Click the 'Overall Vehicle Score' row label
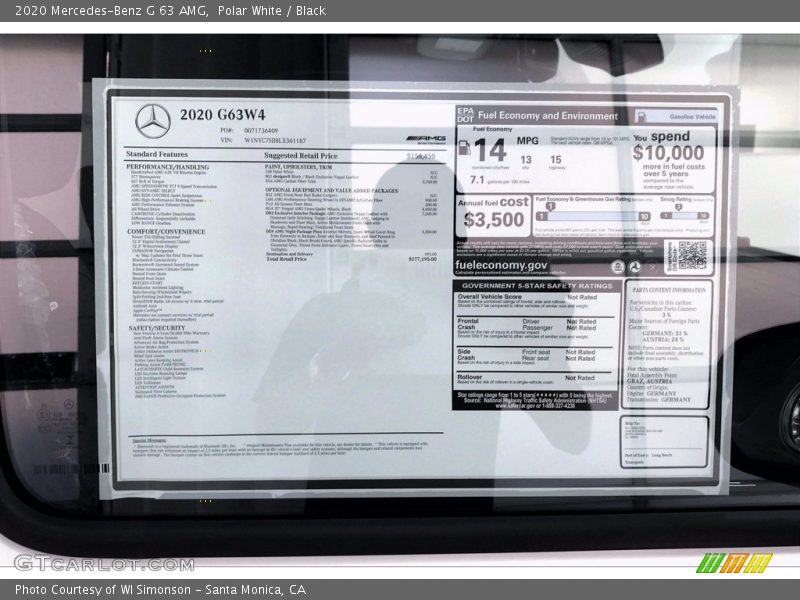The height and width of the screenshot is (600, 800). click(x=489, y=296)
